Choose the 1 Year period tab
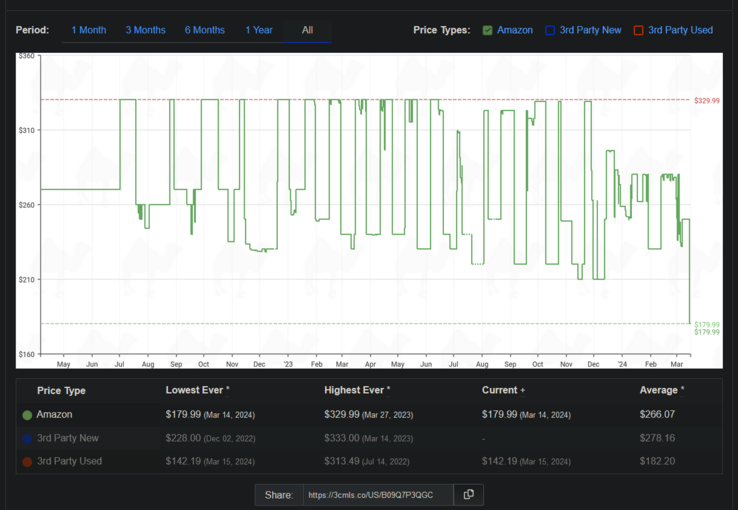Image resolution: width=738 pixels, height=510 pixels. point(259,30)
